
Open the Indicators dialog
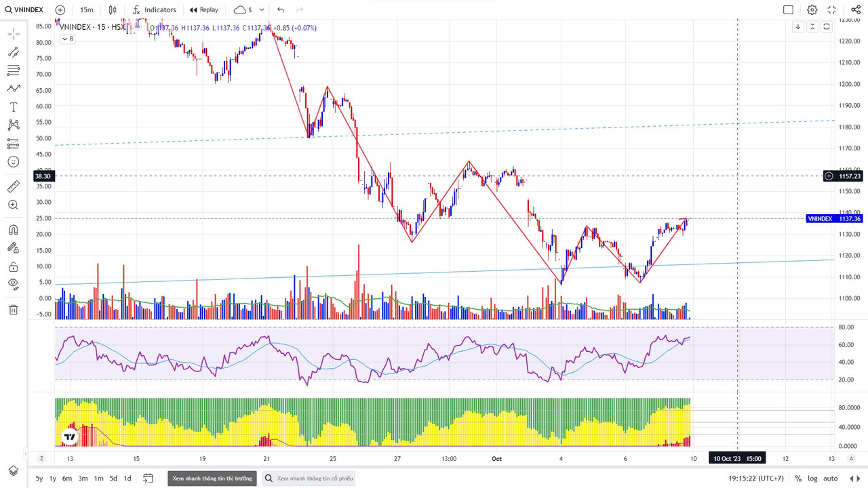point(155,9)
